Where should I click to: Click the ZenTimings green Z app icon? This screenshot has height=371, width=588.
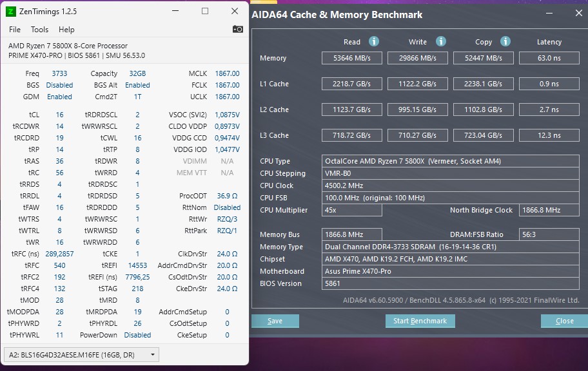(x=10, y=12)
